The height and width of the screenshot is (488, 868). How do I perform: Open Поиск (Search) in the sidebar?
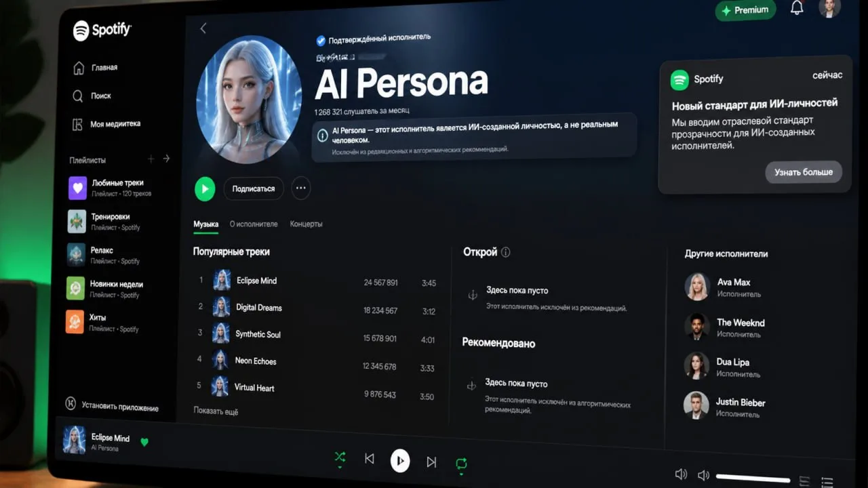click(92, 96)
